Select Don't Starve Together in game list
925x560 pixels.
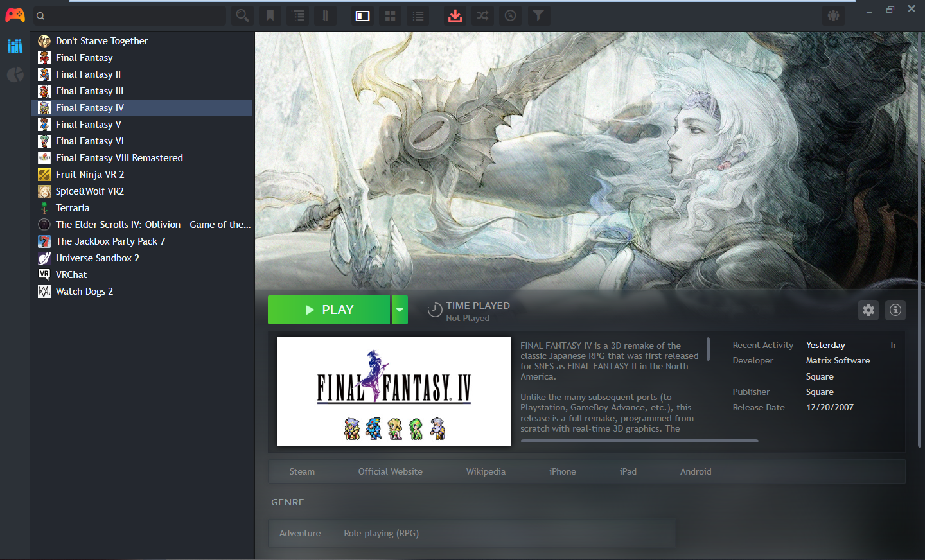coord(142,41)
